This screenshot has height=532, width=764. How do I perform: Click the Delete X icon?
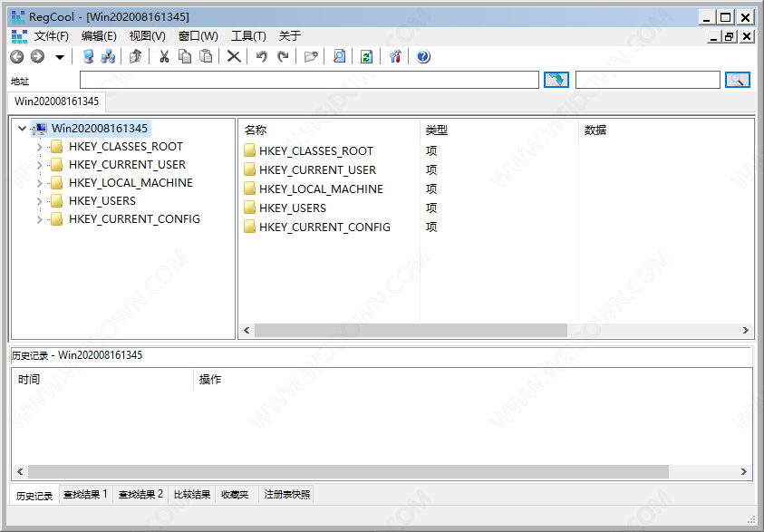pyautogui.click(x=234, y=57)
